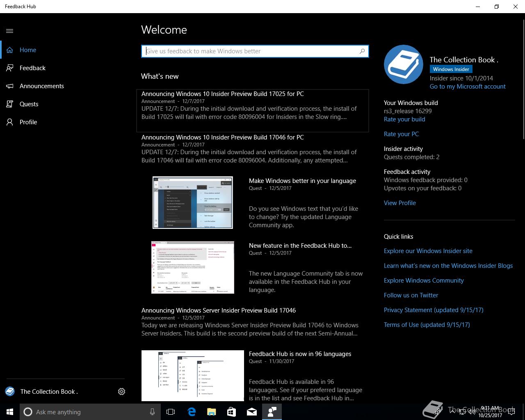Screen dimensions: 525x420
Task: Click the Windows Insider badge
Action: pyautogui.click(x=451, y=69)
